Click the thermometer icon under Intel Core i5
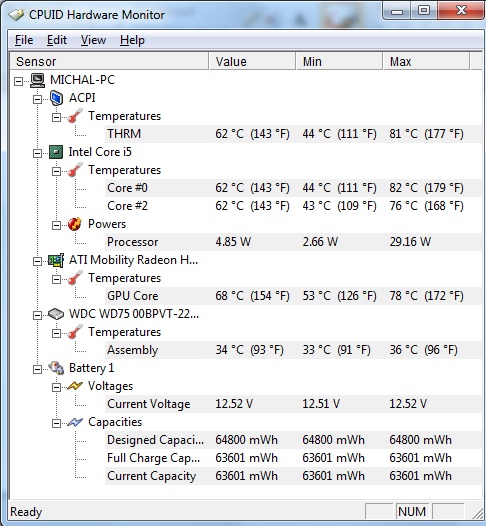This screenshot has width=486, height=526. coord(75,170)
